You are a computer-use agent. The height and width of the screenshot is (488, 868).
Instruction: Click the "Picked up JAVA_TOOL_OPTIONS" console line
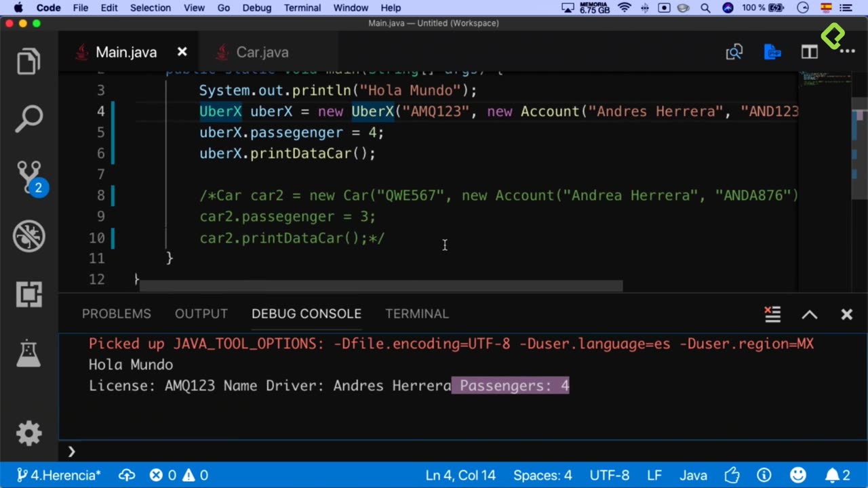tap(451, 344)
